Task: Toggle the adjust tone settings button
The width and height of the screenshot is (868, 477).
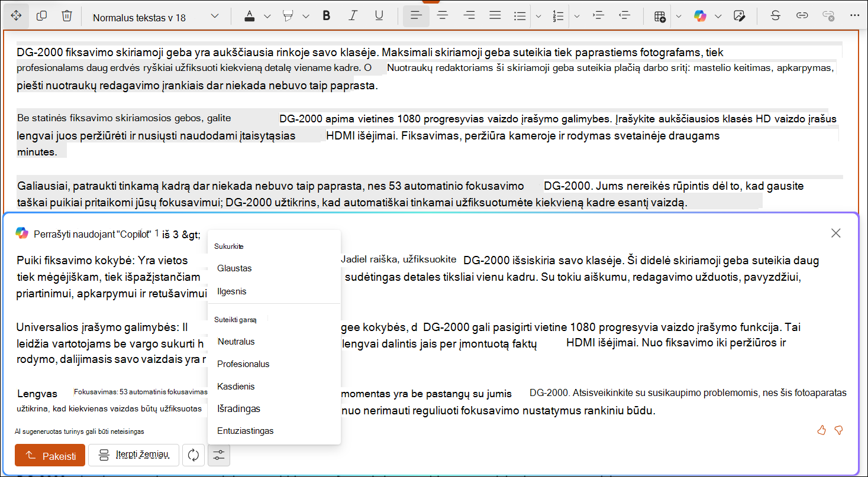Action: pos(219,455)
